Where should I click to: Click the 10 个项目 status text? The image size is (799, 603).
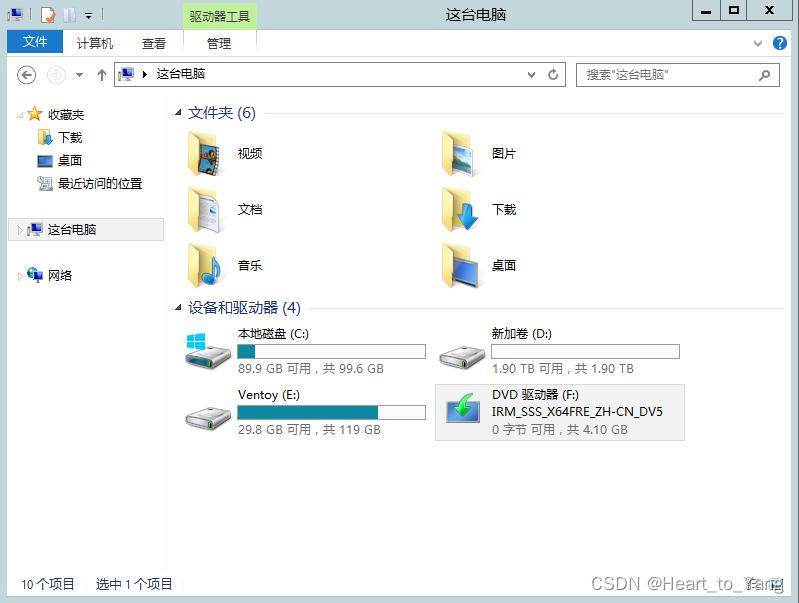tap(48, 584)
